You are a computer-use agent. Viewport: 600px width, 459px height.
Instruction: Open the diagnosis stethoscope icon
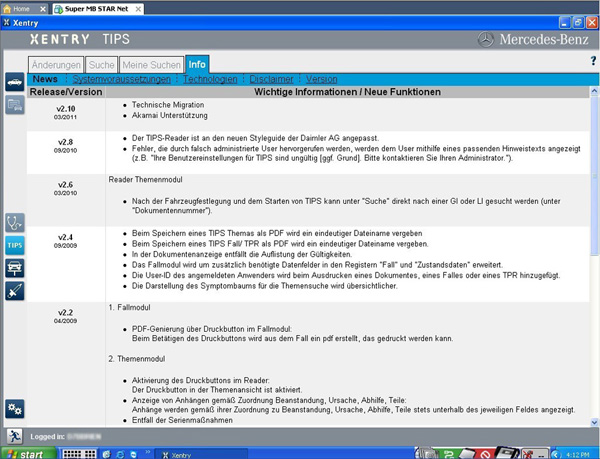pyautogui.click(x=15, y=223)
